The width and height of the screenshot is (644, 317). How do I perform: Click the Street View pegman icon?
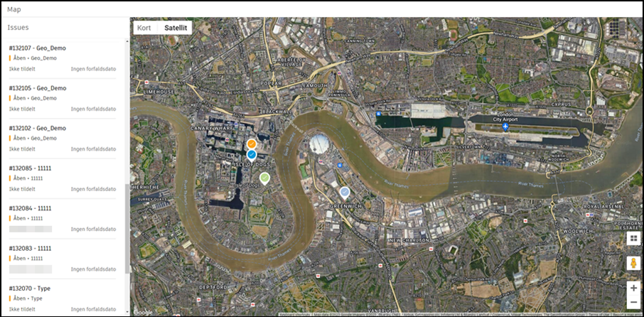(633, 263)
